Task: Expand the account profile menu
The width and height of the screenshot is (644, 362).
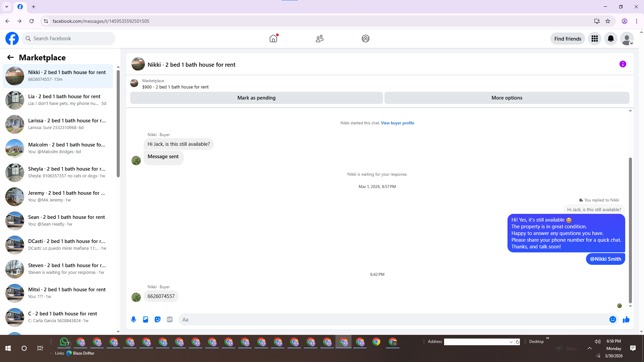Action: coord(627,39)
